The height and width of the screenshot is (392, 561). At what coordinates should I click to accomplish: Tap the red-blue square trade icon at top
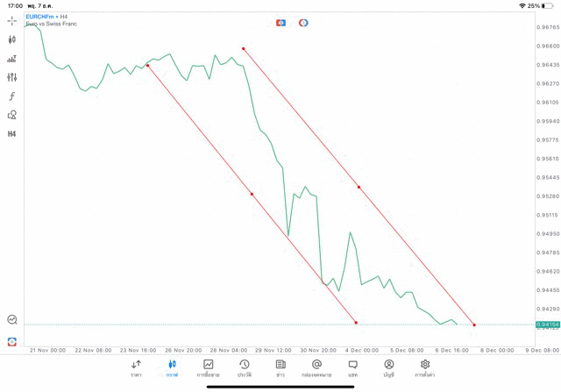point(280,23)
